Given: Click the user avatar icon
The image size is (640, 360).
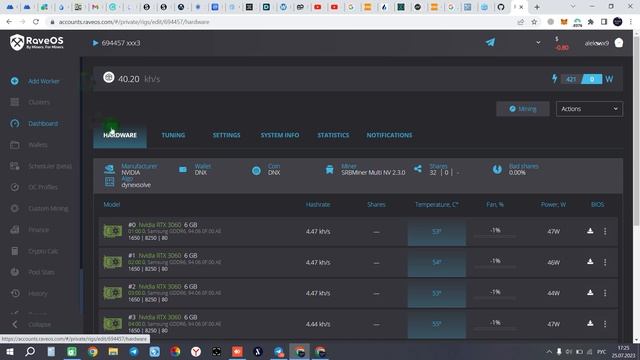Looking at the screenshot, I should point(619,42).
